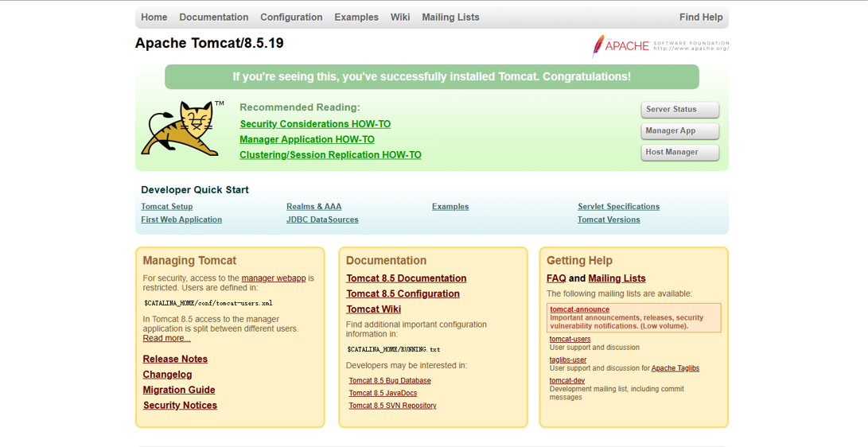Open Tomcat 8.5 Configuration link
The height and width of the screenshot is (447, 868).
(403, 293)
